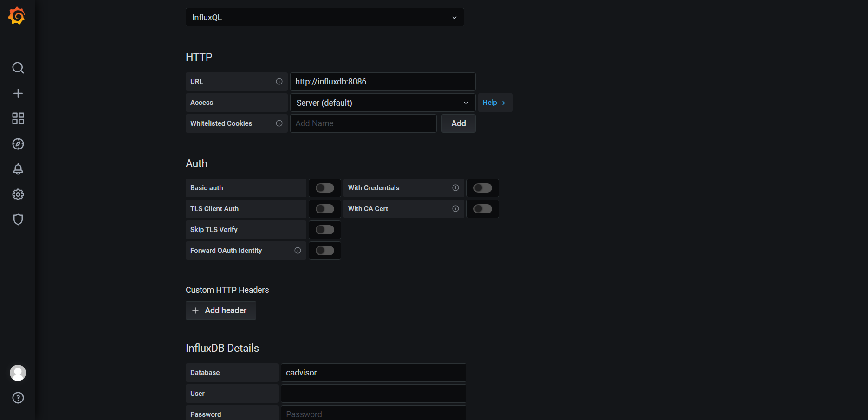This screenshot has width=868, height=420.
Task: Focus the Database input field
Action: pyautogui.click(x=374, y=373)
